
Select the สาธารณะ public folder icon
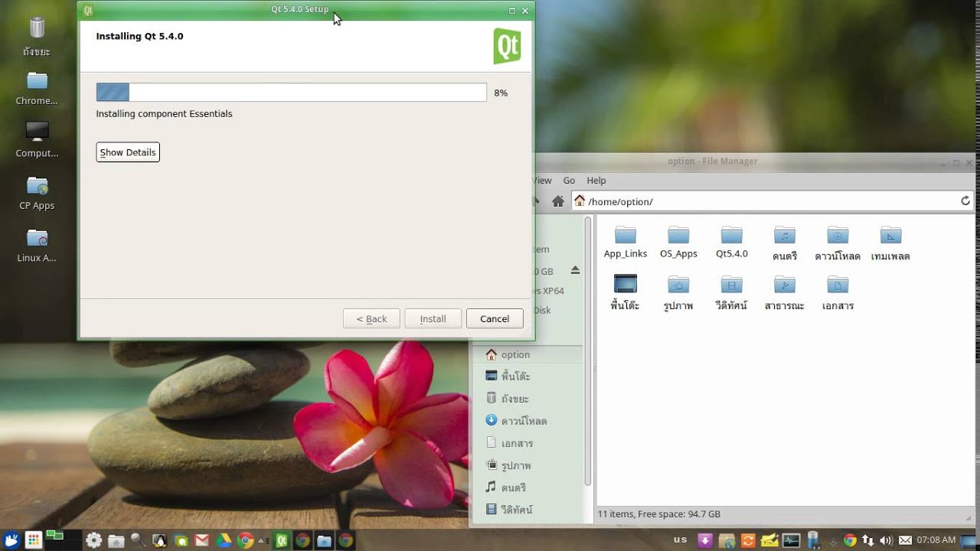[x=785, y=284]
